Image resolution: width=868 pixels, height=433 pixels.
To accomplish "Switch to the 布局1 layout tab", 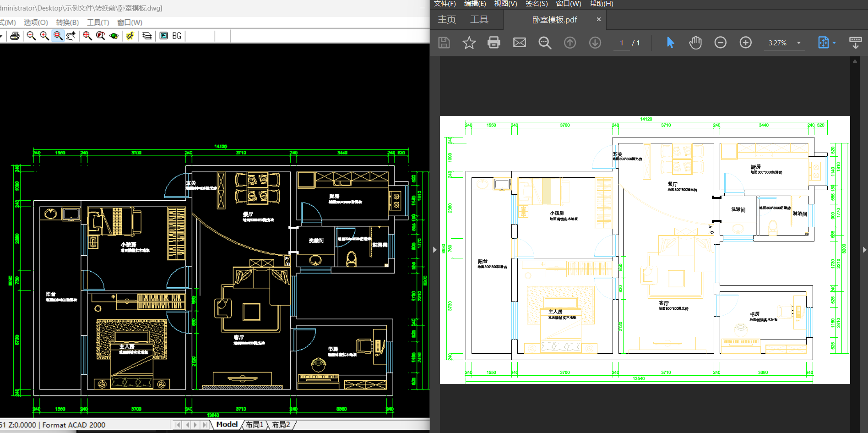I will (x=255, y=425).
